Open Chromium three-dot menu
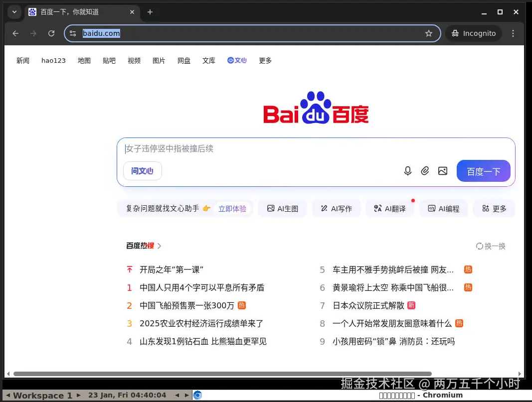532x402 pixels. pyautogui.click(x=513, y=33)
